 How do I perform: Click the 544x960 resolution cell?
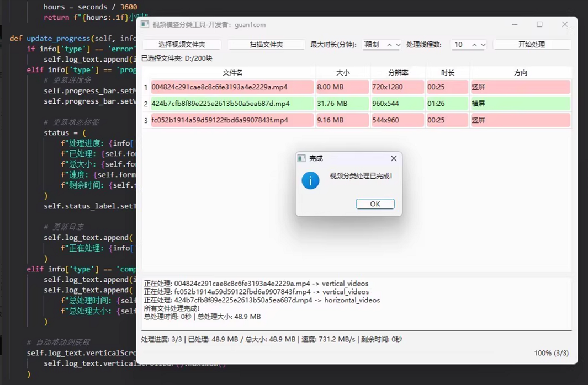398,120
